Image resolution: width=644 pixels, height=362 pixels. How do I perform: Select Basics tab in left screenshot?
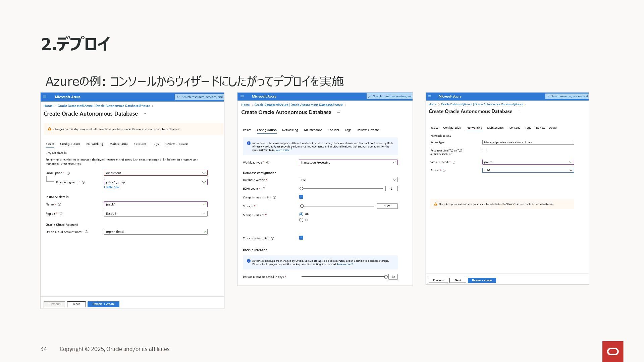[50, 144]
